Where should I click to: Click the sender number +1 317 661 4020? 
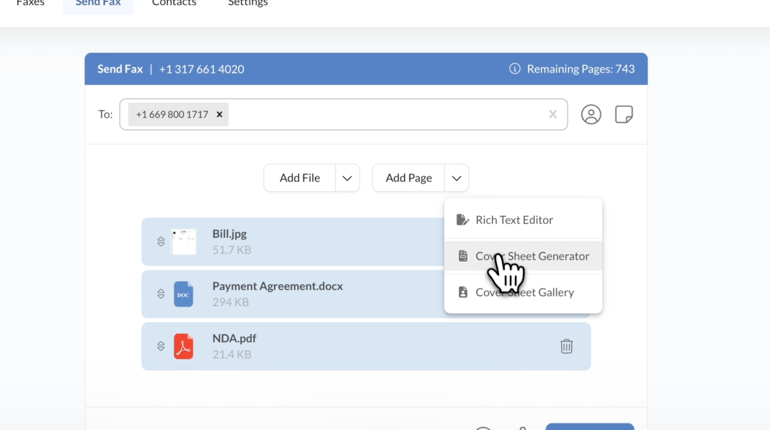(201, 69)
